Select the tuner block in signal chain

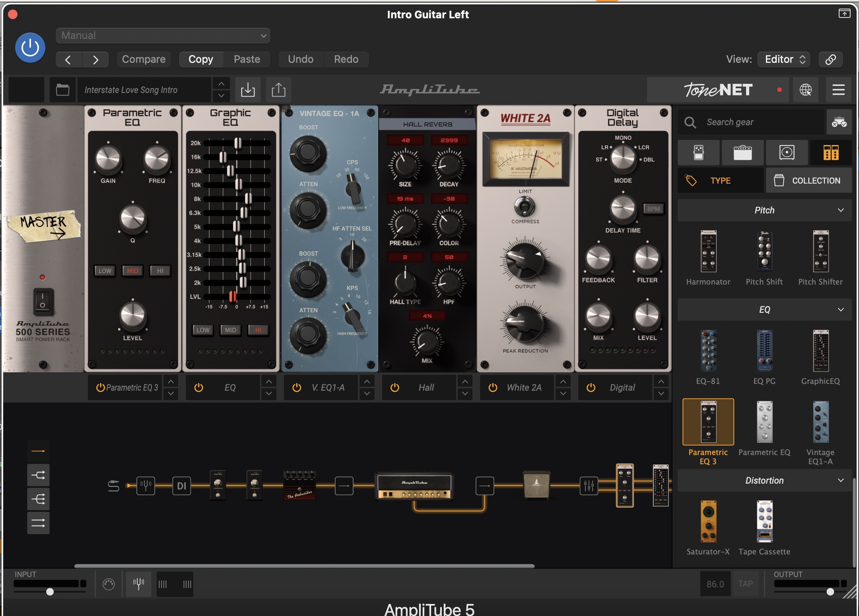146,485
